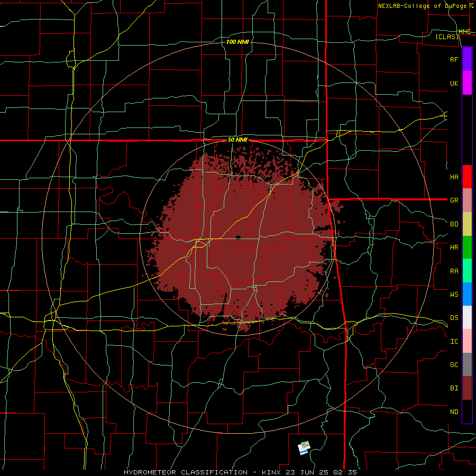Viewport: 476px width, 476px height.
Task: Click the 'NEXLAB-College of DuPage' credit text
Action: (422, 6)
